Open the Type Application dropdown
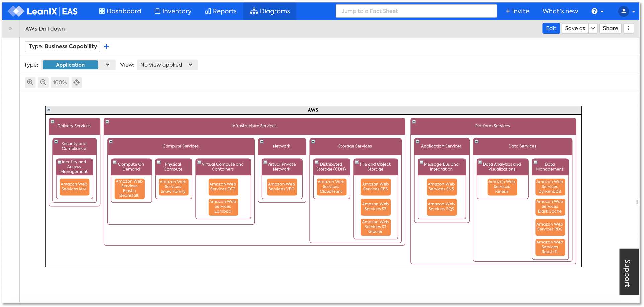Viewport: 644px width, 307px height. (x=78, y=65)
